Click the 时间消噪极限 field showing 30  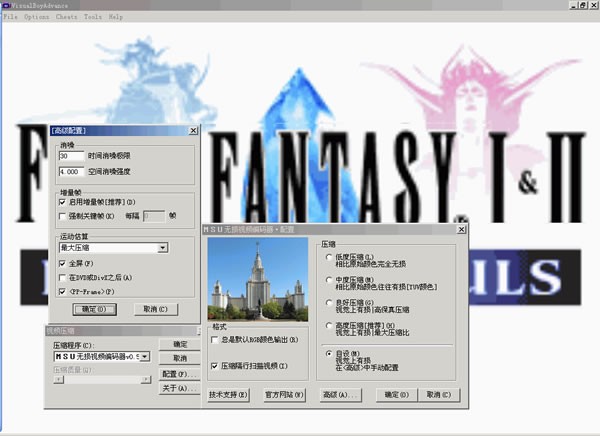[72, 156]
